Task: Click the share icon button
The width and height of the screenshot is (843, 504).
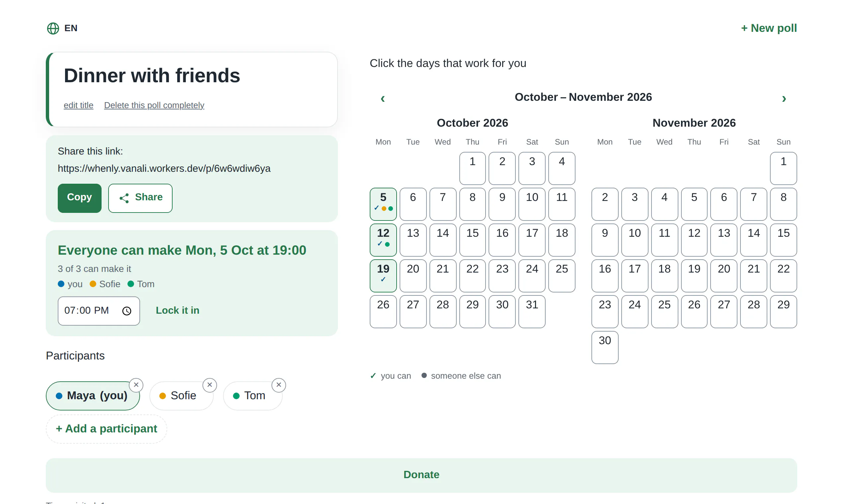Action: click(140, 198)
